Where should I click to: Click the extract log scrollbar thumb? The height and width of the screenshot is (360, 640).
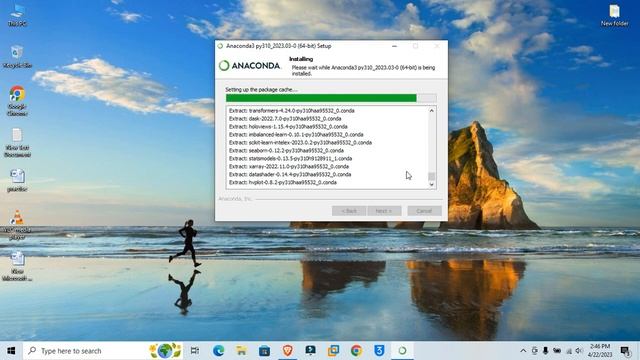431,176
